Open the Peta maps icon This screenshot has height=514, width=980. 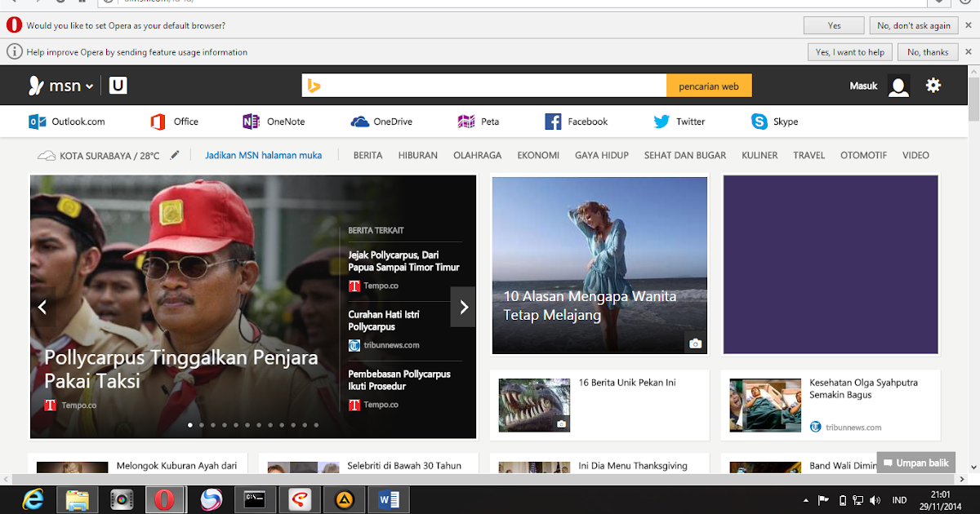pyautogui.click(x=466, y=122)
